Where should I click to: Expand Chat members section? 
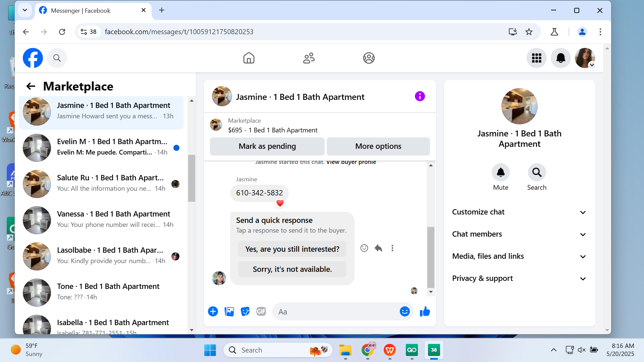[519, 234]
